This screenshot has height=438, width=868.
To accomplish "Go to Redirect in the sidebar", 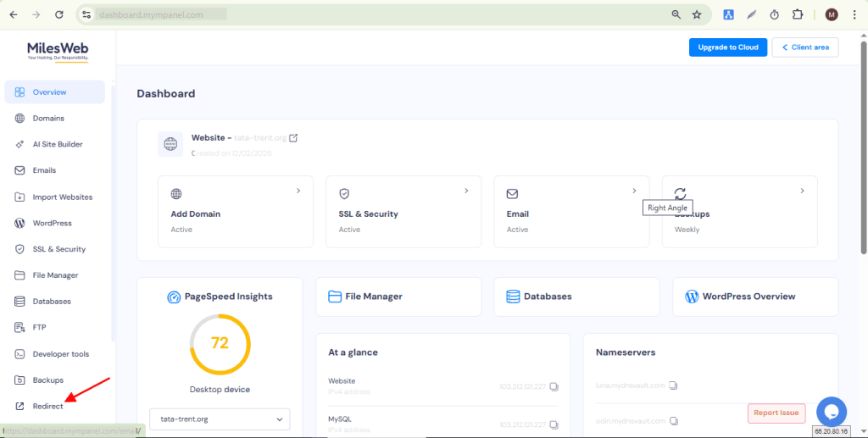I will point(47,407).
